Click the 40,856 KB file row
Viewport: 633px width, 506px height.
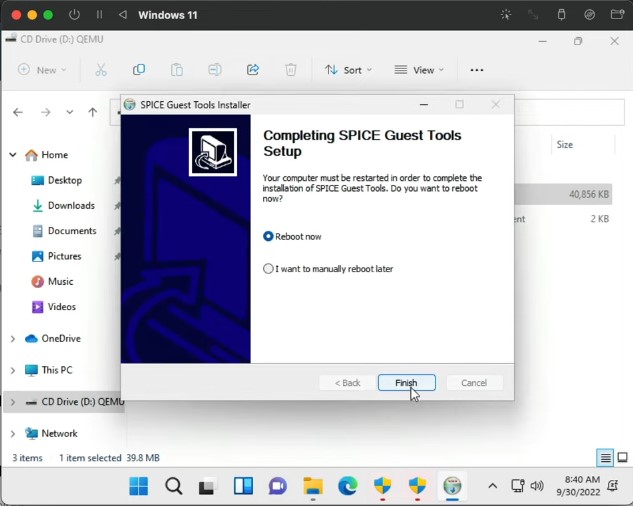[564, 194]
